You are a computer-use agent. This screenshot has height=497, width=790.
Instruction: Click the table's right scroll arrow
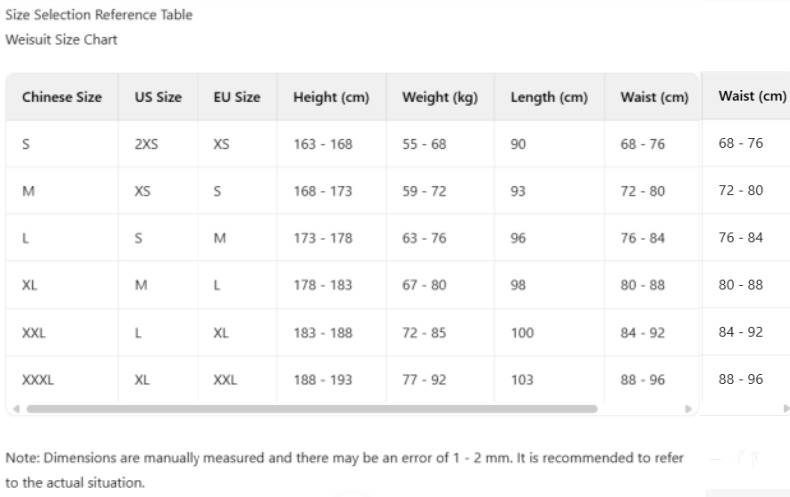point(688,409)
